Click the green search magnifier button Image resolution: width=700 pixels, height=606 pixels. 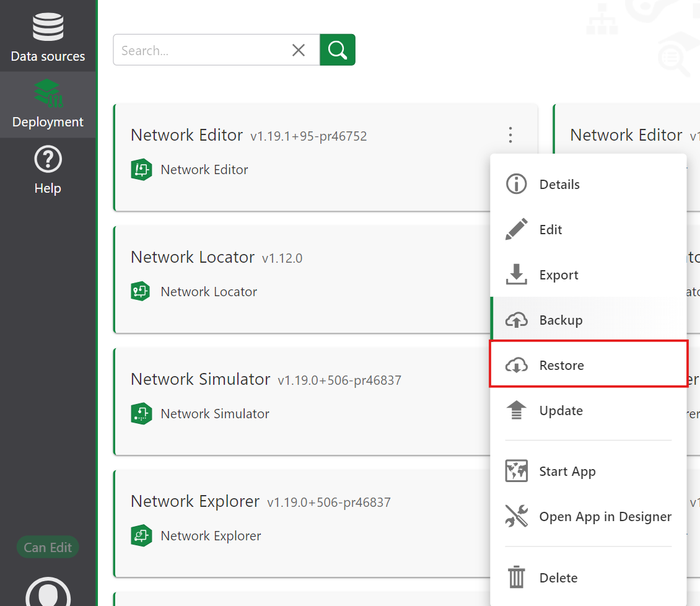click(338, 50)
